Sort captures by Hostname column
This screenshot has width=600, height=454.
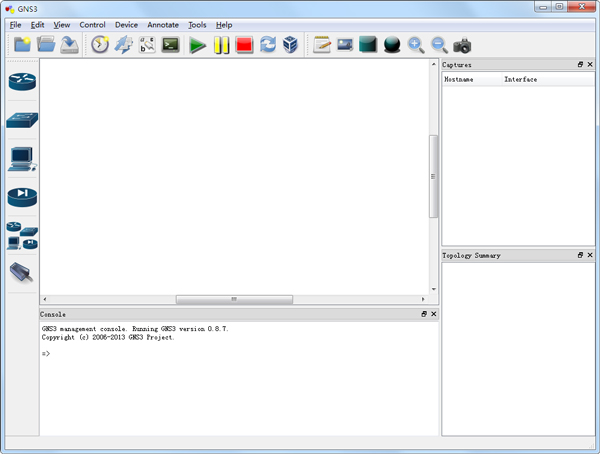click(x=471, y=79)
